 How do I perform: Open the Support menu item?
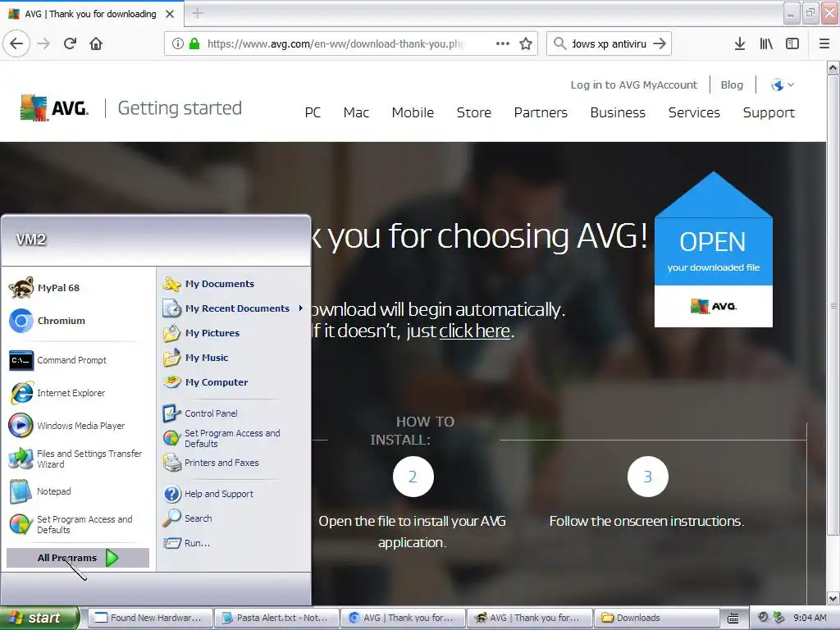coord(769,112)
